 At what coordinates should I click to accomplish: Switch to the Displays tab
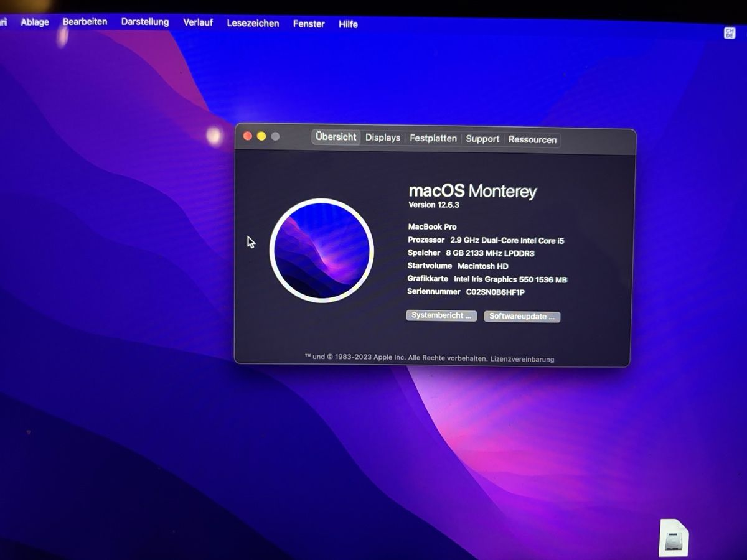pyautogui.click(x=383, y=138)
